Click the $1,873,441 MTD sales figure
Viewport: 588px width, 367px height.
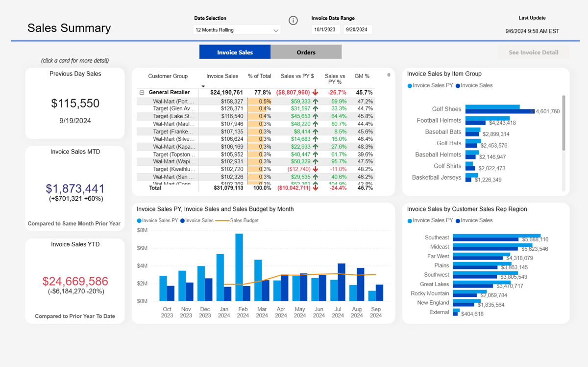[75, 189]
